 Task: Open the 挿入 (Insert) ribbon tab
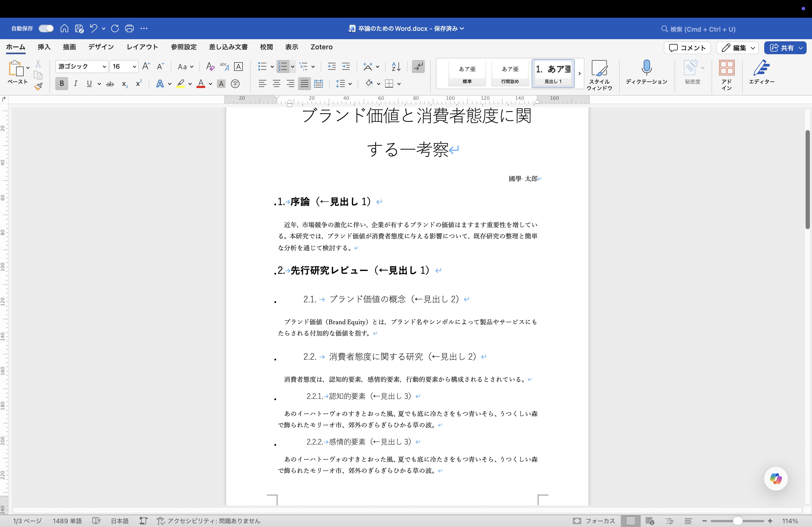tap(44, 47)
